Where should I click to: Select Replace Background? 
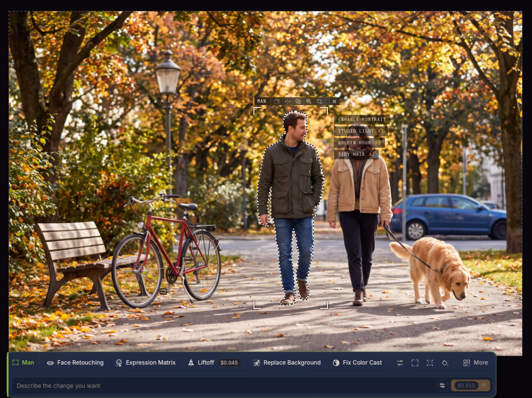[287, 362]
